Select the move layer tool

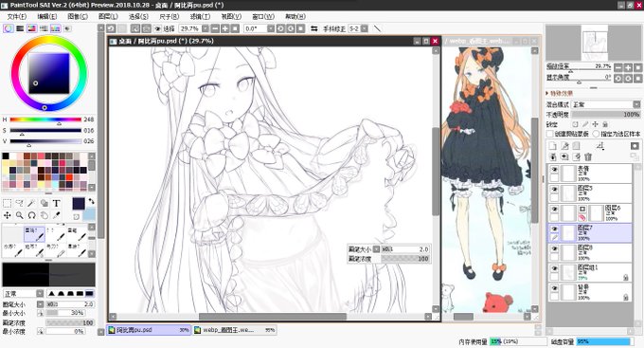coord(8,215)
